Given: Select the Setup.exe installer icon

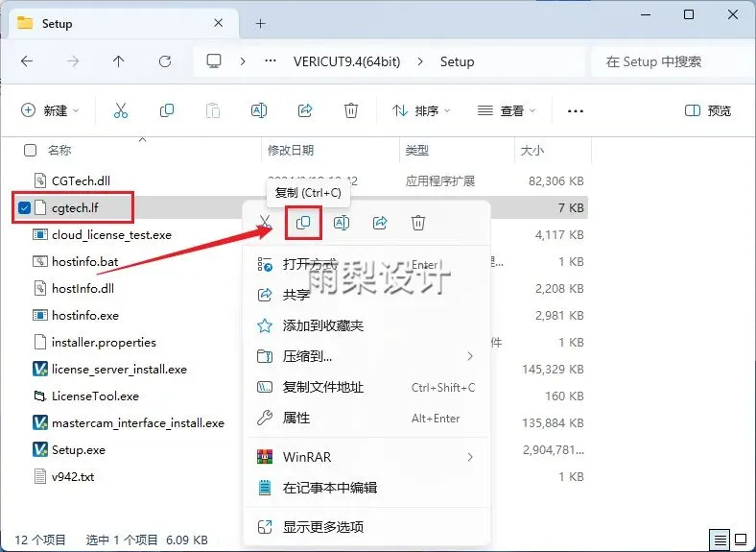Looking at the screenshot, I should [x=40, y=449].
